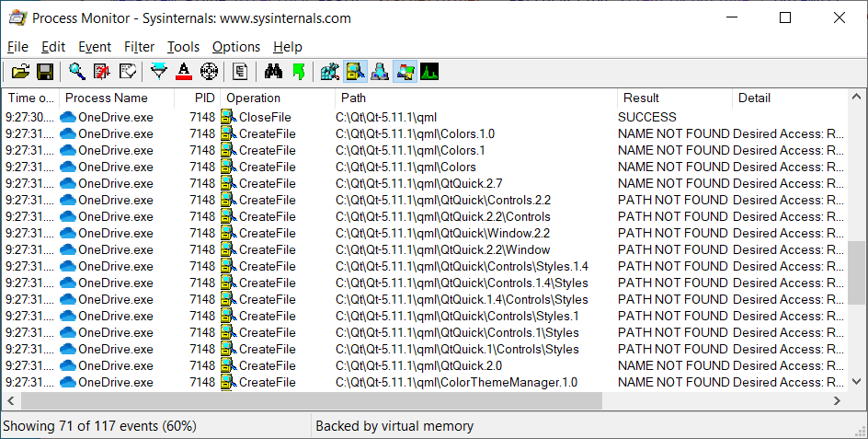Select the row with path ending qml\Colors.1
This screenshot has height=439, width=868.
click(x=425, y=150)
